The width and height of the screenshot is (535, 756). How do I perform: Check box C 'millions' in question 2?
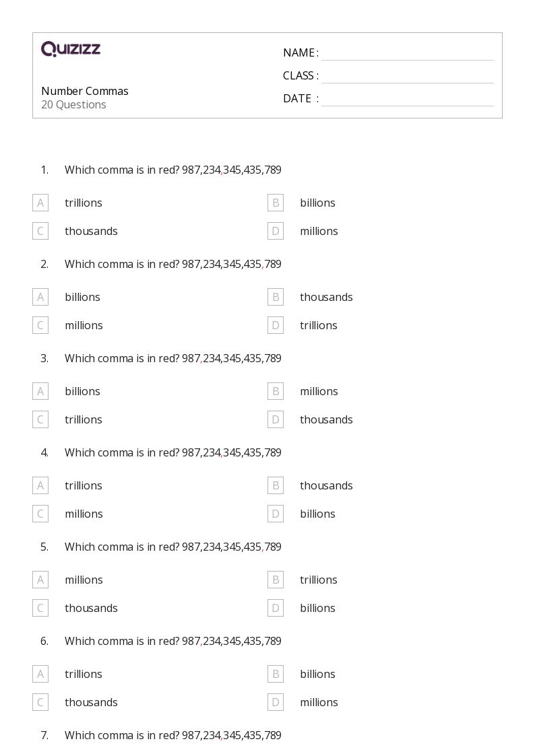click(x=40, y=325)
